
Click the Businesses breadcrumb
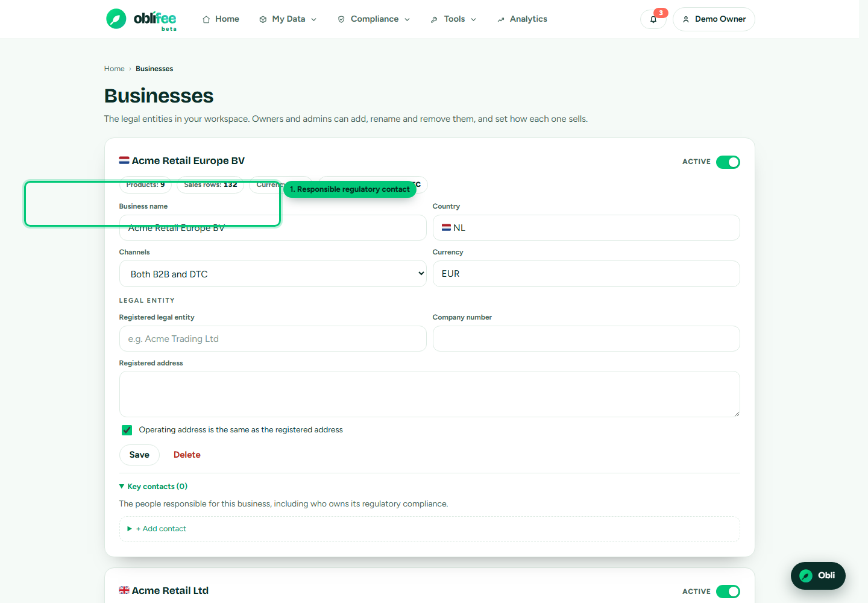(x=154, y=69)
